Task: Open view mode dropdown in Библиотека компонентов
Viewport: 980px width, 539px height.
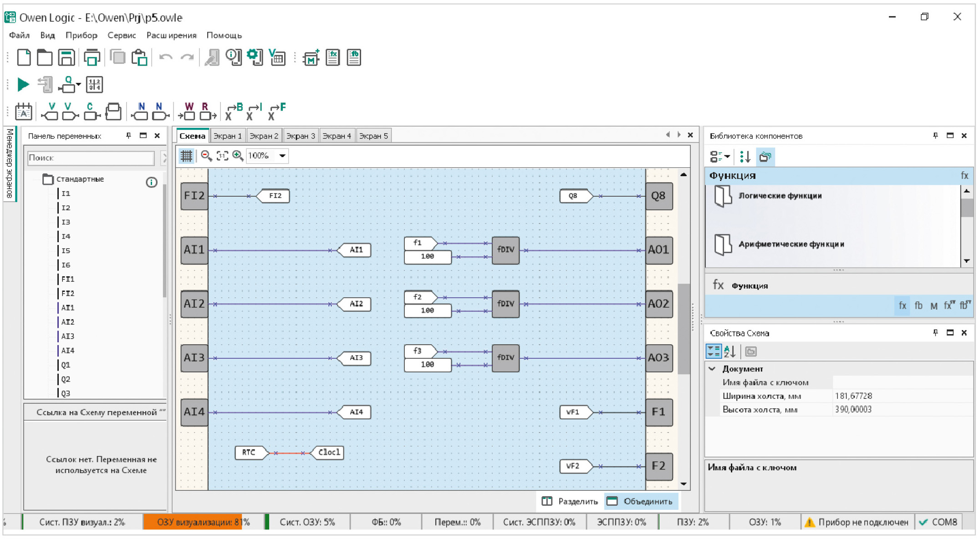Action: tap(720, 157)
